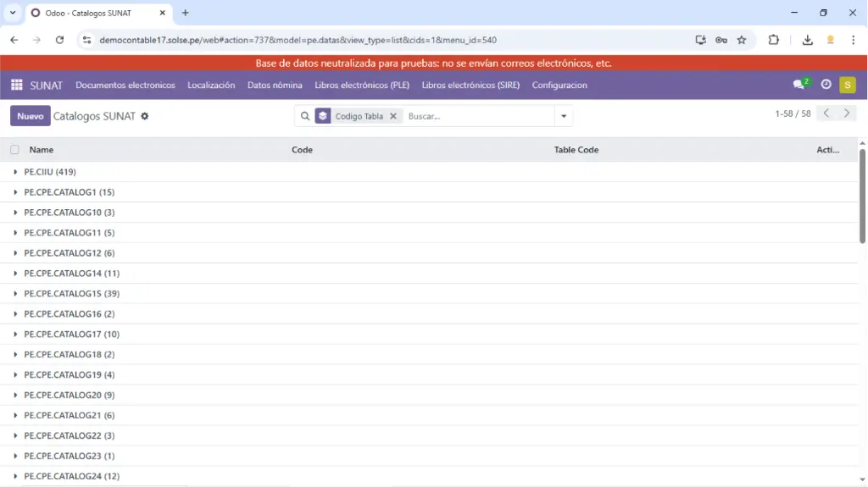
Task: Expand the PE.CPE.CATALOG15 group
Action: coord(71,294)
